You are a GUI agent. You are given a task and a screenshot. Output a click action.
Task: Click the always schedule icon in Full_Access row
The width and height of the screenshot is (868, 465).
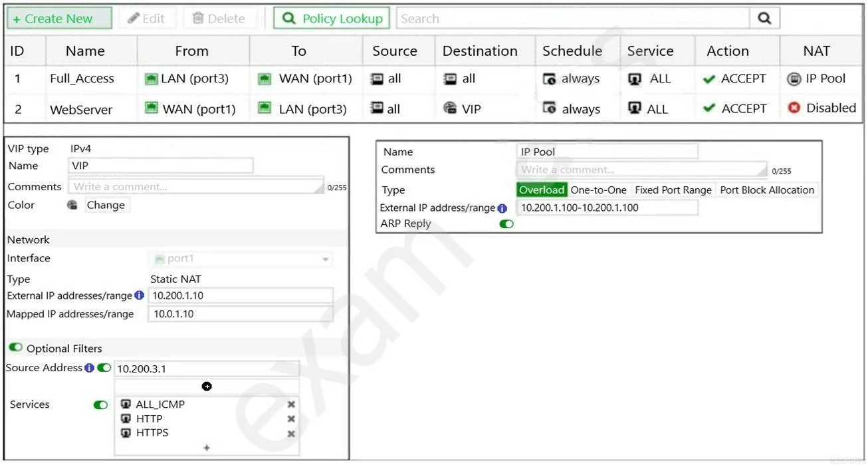pos(549,80)
